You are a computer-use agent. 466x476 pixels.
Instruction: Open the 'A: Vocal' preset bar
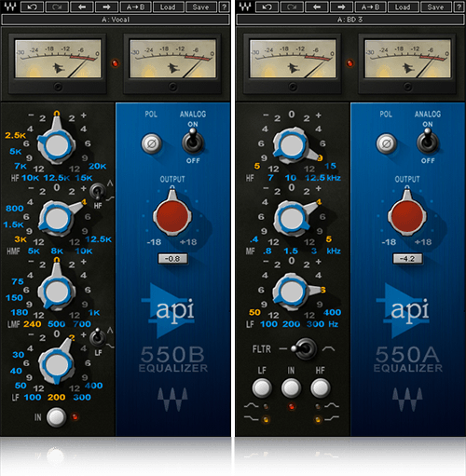[x=116, y=20]
